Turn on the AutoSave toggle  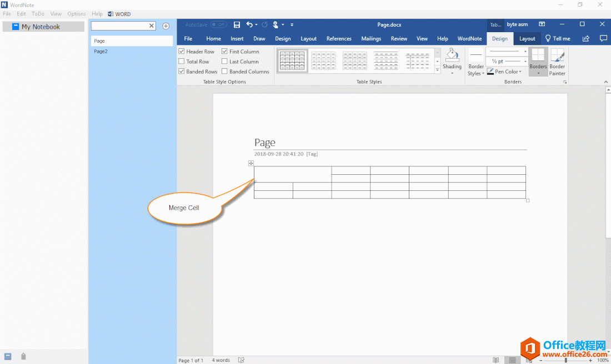pyautogui.click(x=218, y=24)
